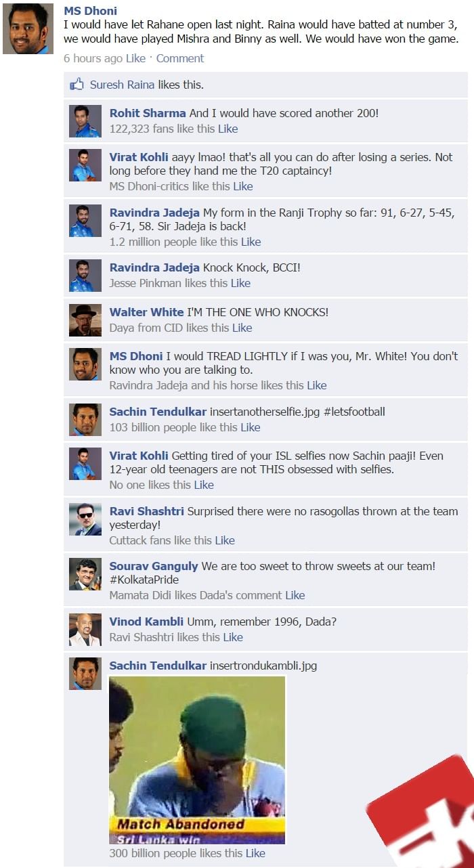
Task: Like Rohit Sharma's comment about 200
Action: (228, 129)
